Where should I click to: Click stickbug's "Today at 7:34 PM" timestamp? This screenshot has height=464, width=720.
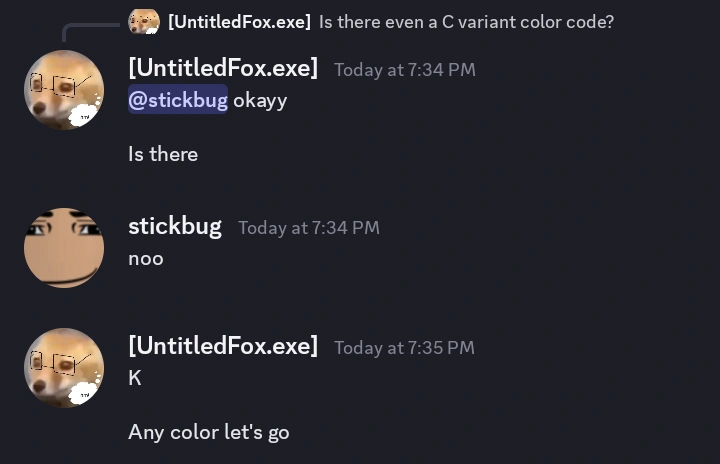pos(309,228)
